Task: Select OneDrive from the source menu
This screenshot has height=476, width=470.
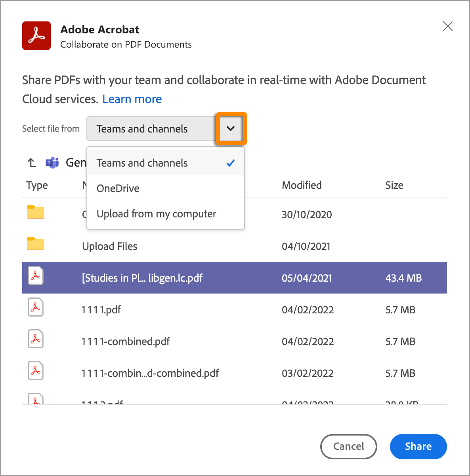Action: coord(118,188)
